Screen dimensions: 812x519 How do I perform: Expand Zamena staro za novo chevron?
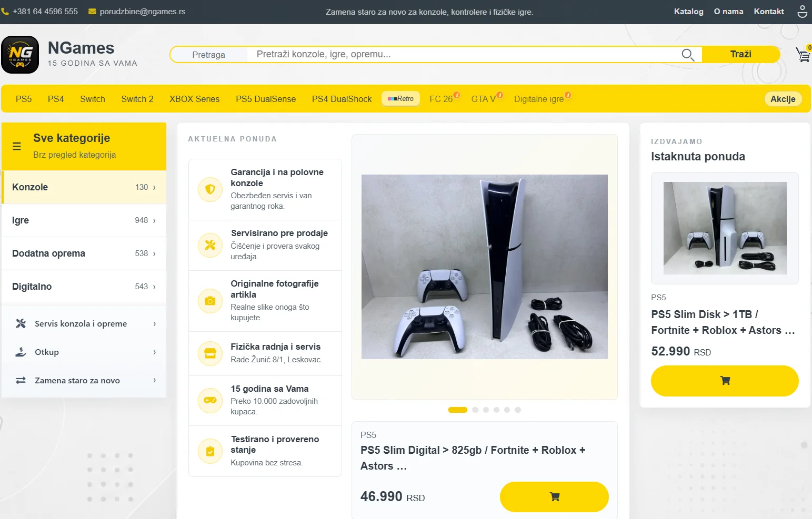(154, 380)
